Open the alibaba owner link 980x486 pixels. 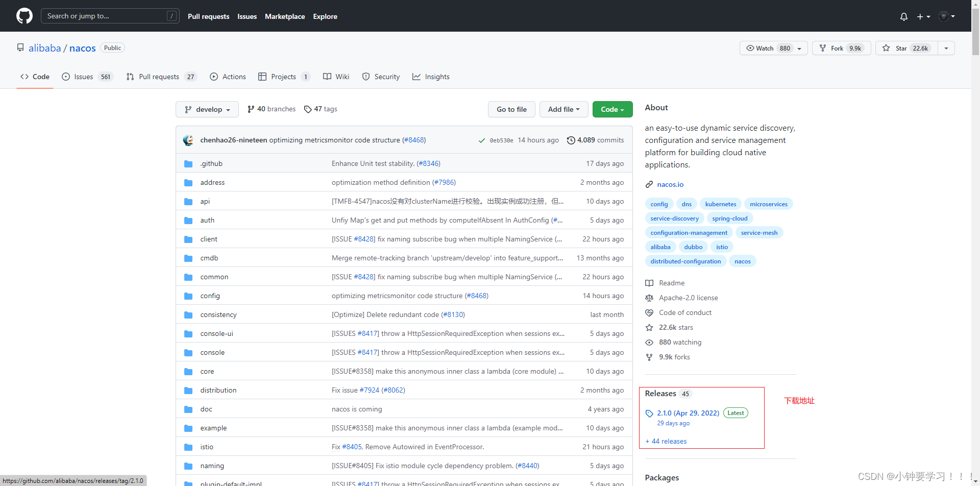[44, 48]
